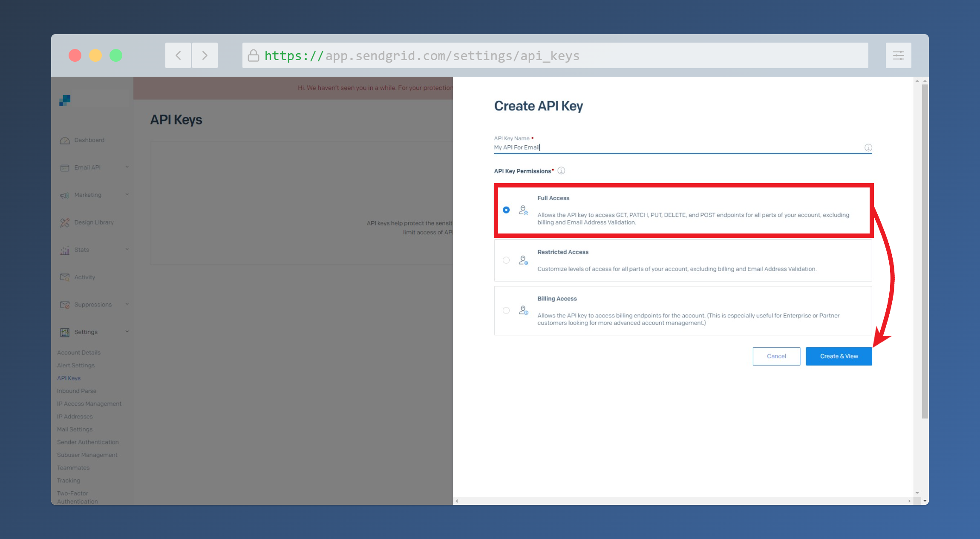Image resolution: width=980 pixels, height=539 pixels.
Task: Select the Billing Access radio button
Action: (x=506, y=311)
